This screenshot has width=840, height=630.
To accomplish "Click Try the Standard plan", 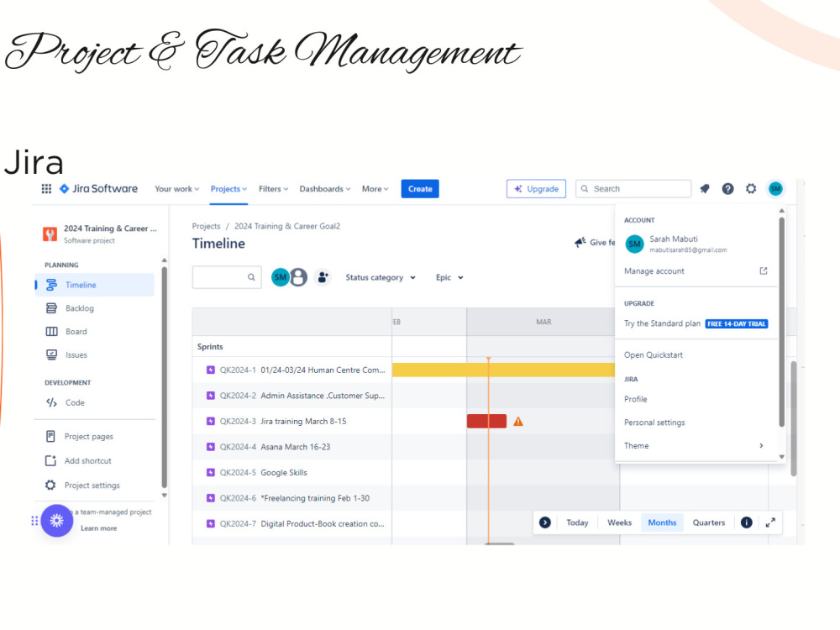I will click(x=696, y=323).
